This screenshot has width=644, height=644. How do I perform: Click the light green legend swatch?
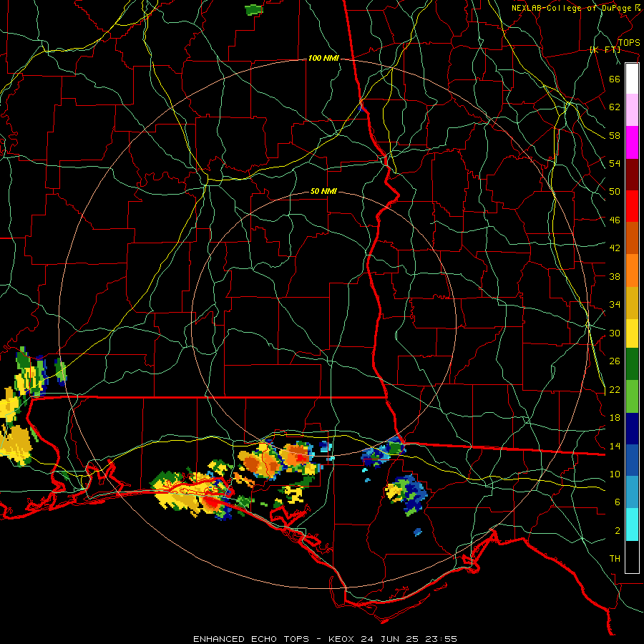coord(632,396)
